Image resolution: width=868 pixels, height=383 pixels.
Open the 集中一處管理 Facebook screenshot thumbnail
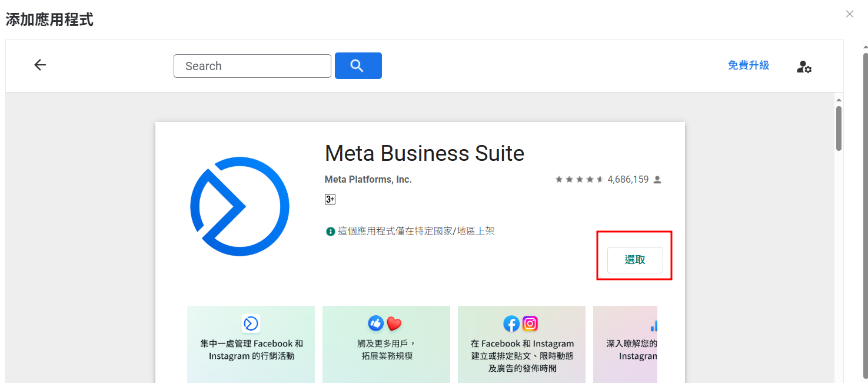coord(251,344)
